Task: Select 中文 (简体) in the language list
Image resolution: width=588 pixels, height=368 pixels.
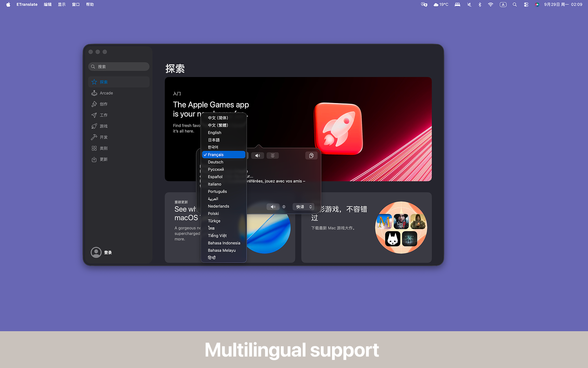Action: click(x=224, y=118)
